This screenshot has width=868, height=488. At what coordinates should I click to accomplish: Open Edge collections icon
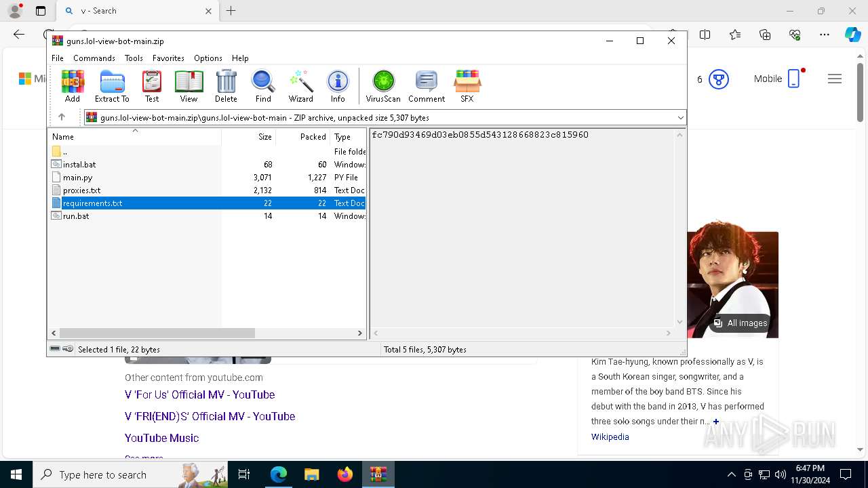[x=765, y=35]
